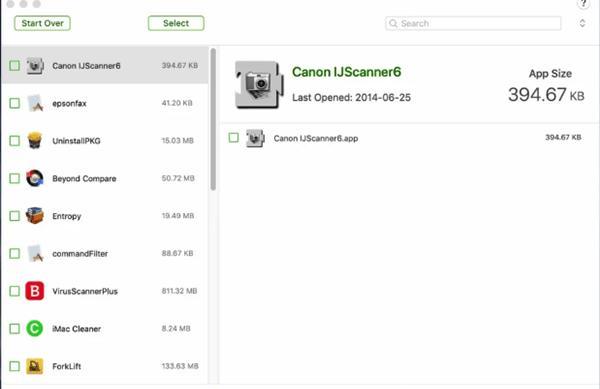Click the Canon IJScanner6.app file name

[x=316, y=138]
